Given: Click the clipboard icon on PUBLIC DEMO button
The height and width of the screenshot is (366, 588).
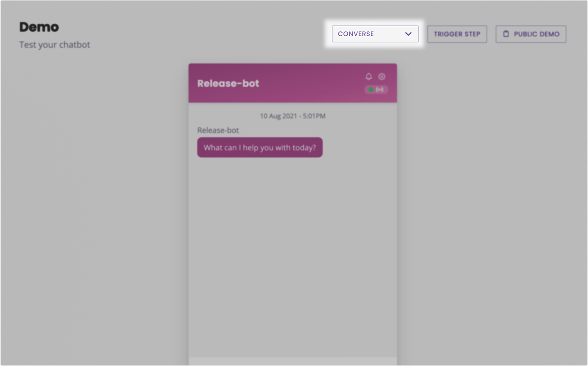Looking at the screenshot, I should pyautogui.click(x=507, y=34).
